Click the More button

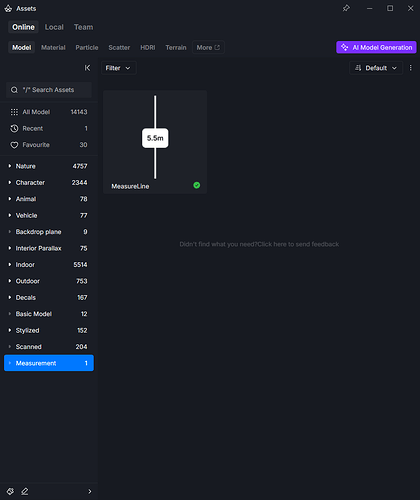point(208,47)
